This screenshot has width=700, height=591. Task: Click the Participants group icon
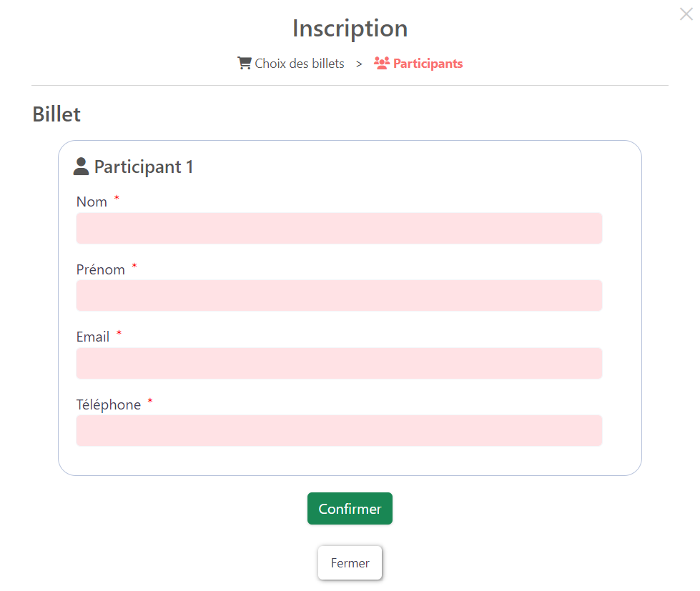point(381,63)
